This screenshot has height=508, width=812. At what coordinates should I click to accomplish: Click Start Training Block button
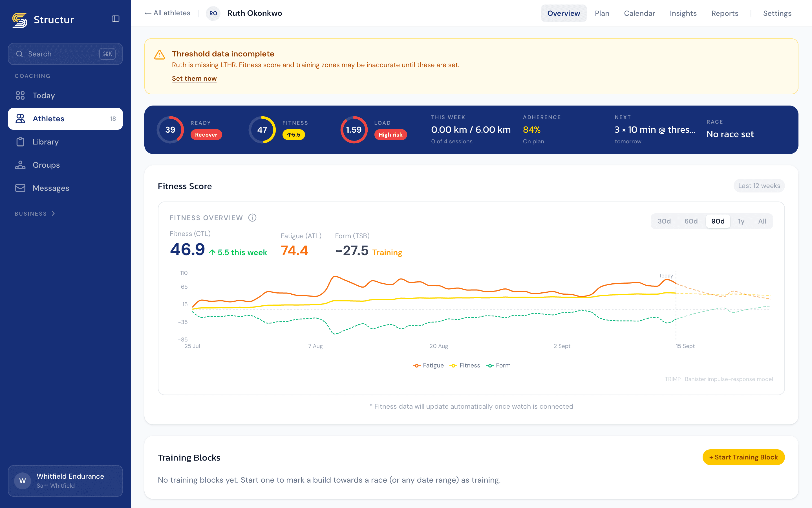pyautogui.click(x=743, y=457)
